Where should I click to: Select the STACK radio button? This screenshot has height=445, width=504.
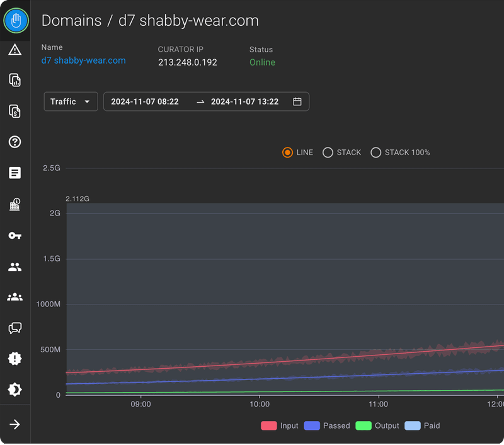[x=328, y=153]
